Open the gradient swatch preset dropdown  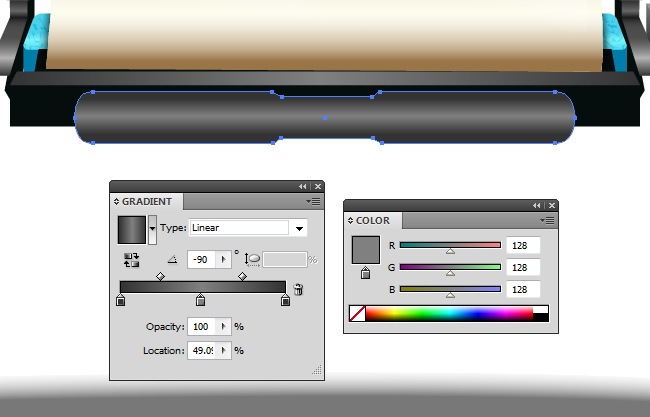pos(153,229)
